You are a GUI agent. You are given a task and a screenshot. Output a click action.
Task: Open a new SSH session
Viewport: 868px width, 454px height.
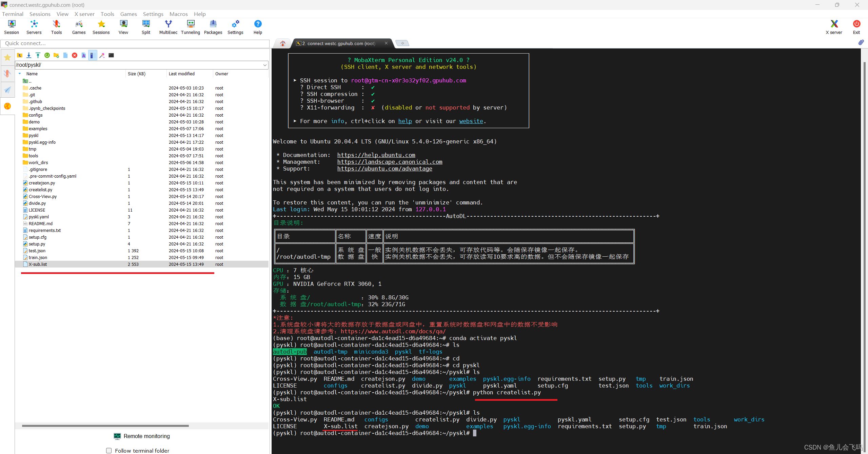(11, 27)
